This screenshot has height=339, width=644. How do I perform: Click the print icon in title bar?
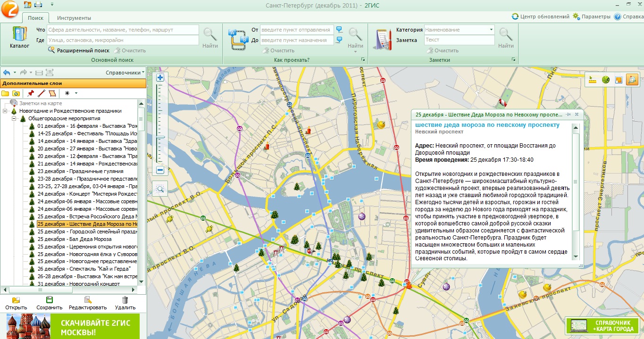[38, 5]
